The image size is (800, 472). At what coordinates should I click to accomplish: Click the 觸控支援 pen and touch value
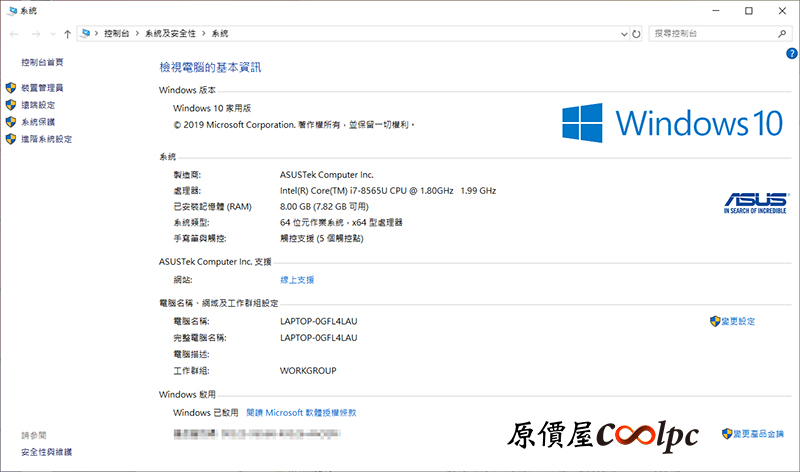[321, 239]
